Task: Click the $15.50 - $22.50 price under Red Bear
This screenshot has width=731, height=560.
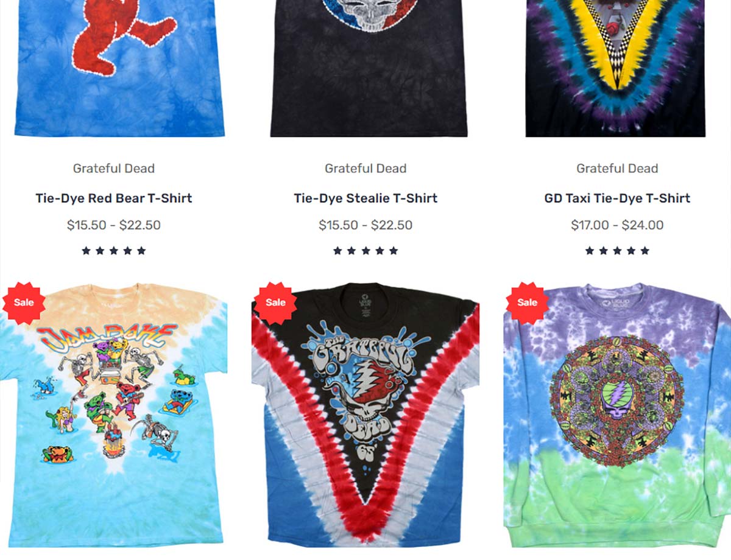Action: (114, 225)
